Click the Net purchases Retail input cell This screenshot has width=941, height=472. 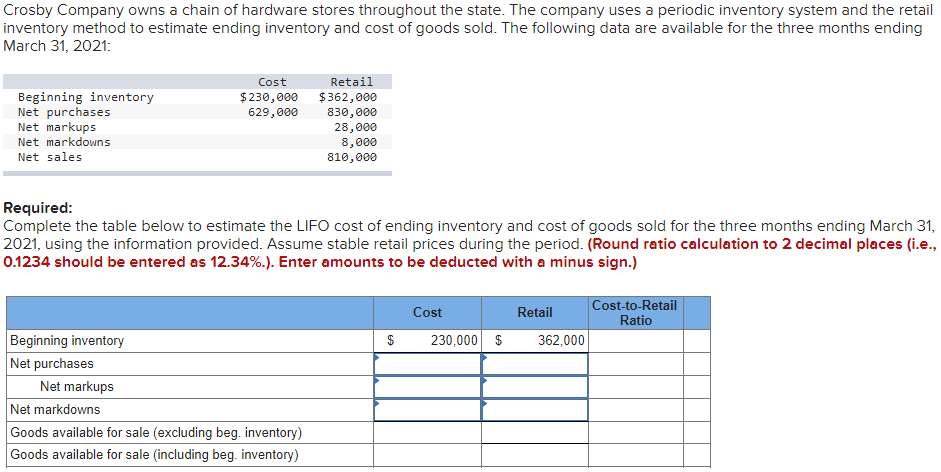535,364
